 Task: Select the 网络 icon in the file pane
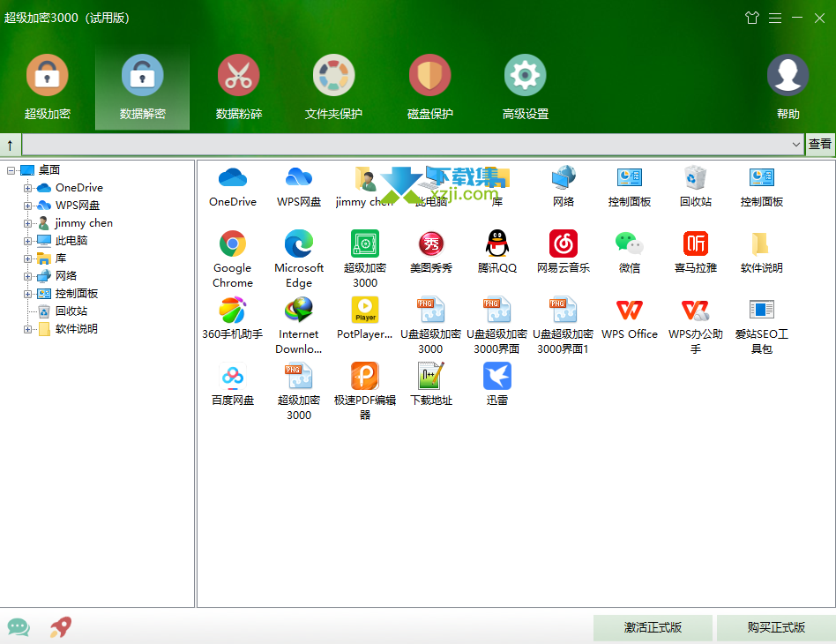coord(563,187)
